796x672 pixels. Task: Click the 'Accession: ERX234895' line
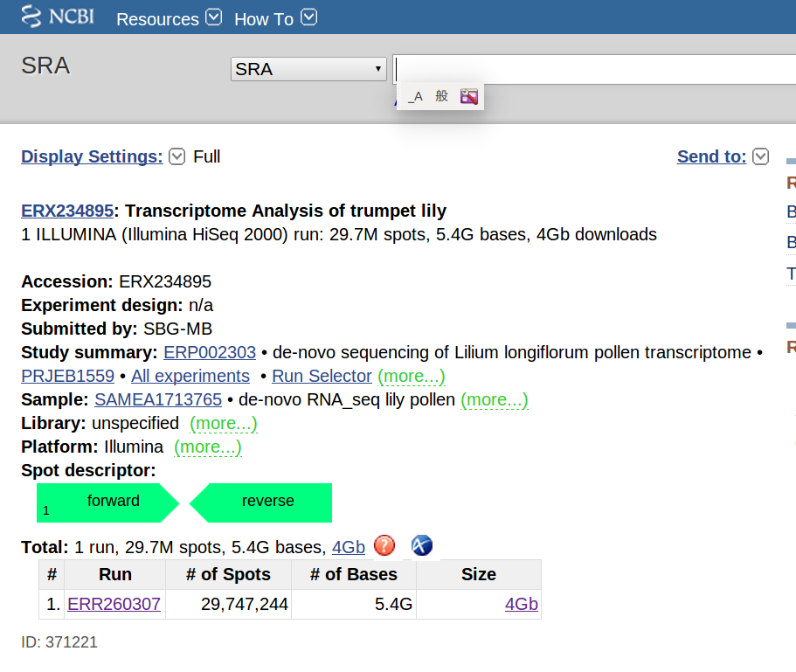pos(116,281)
